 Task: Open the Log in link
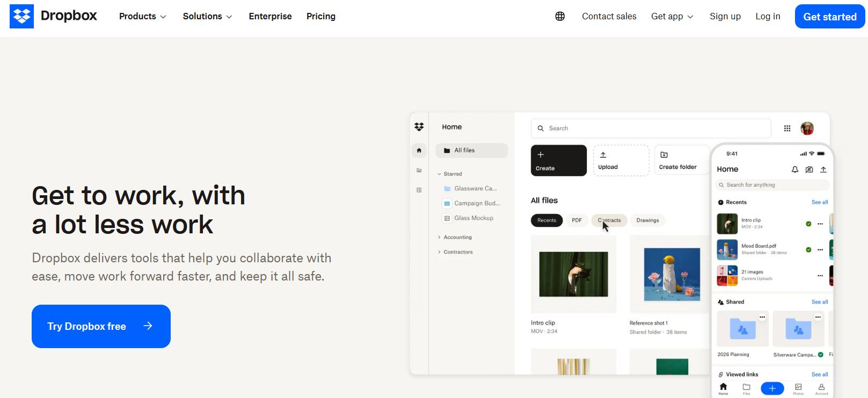[768, 17]
